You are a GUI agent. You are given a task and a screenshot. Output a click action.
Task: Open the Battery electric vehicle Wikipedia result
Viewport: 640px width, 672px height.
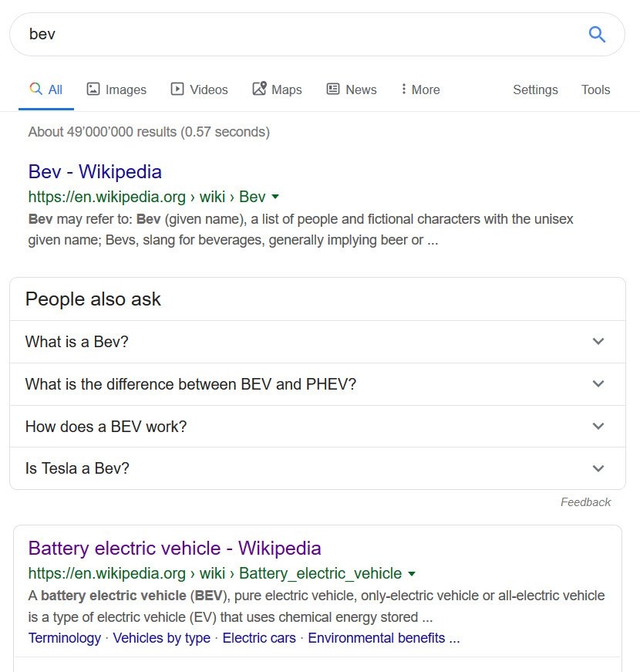pos(174,549)
